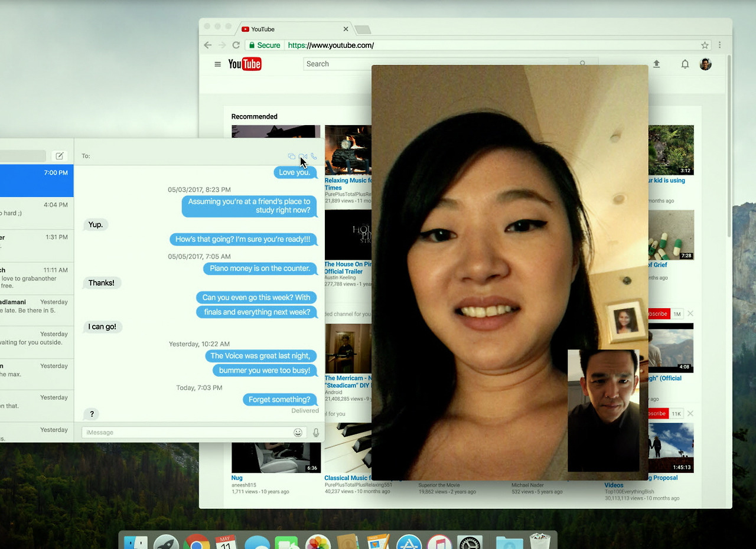
Task: Open Pages from the Dock
Action: 379,542
